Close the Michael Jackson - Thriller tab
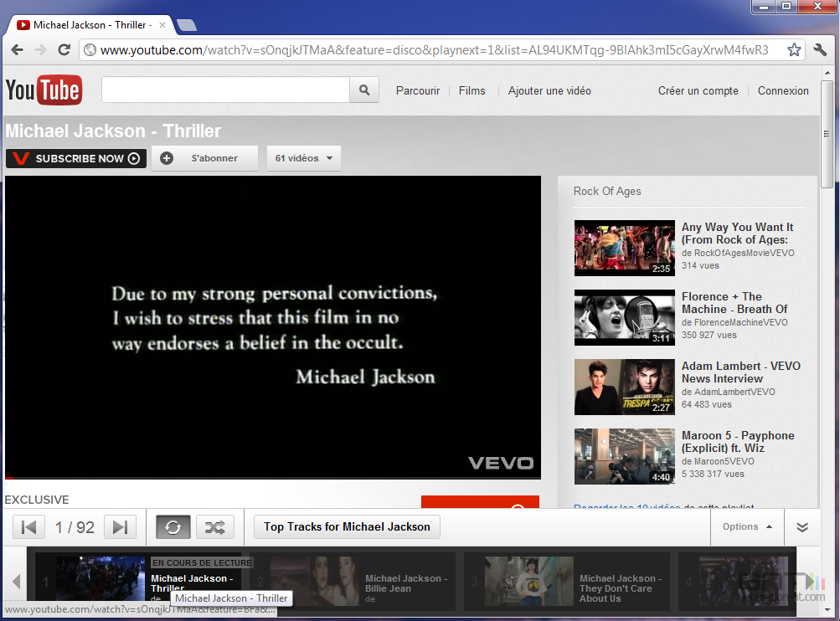This screenshot has width=840, height=621. pos(162,25)
